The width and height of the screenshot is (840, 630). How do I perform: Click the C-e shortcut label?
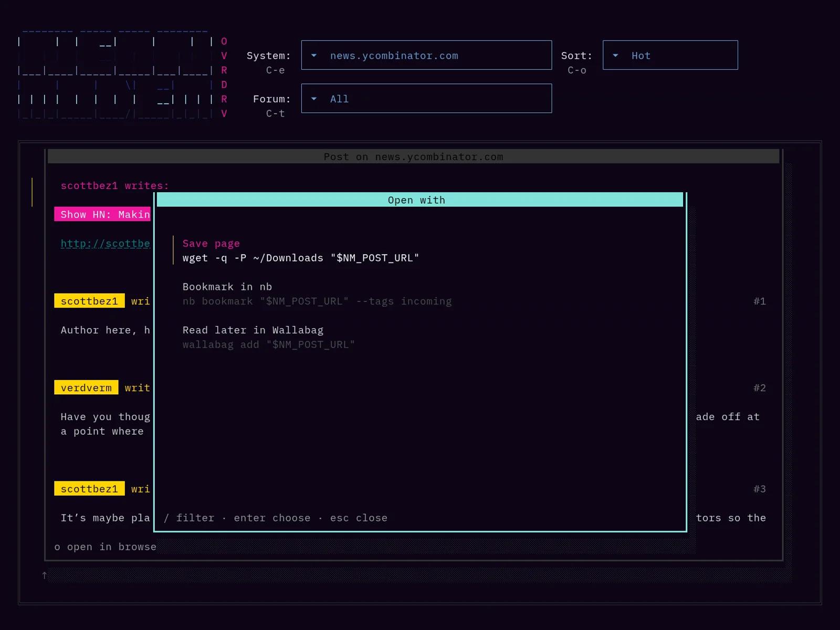click(275, 70)
